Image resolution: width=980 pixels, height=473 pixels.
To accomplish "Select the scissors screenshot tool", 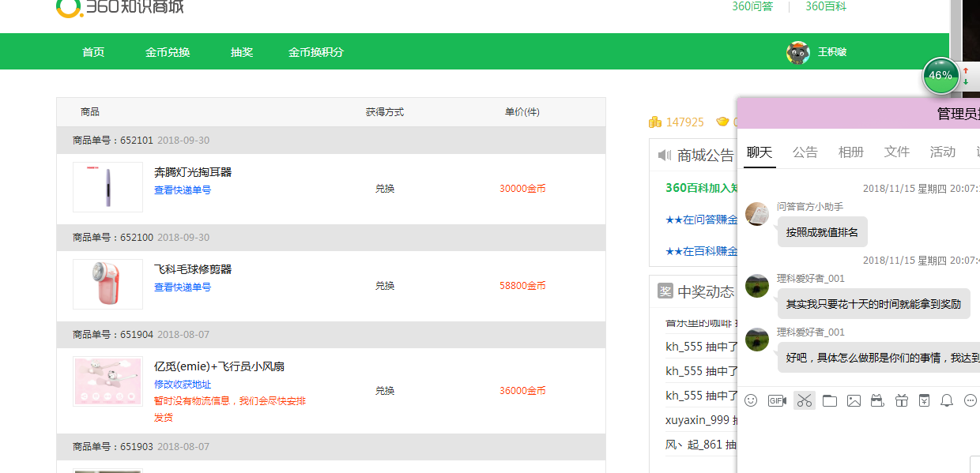I will click(x=805, y=400).
